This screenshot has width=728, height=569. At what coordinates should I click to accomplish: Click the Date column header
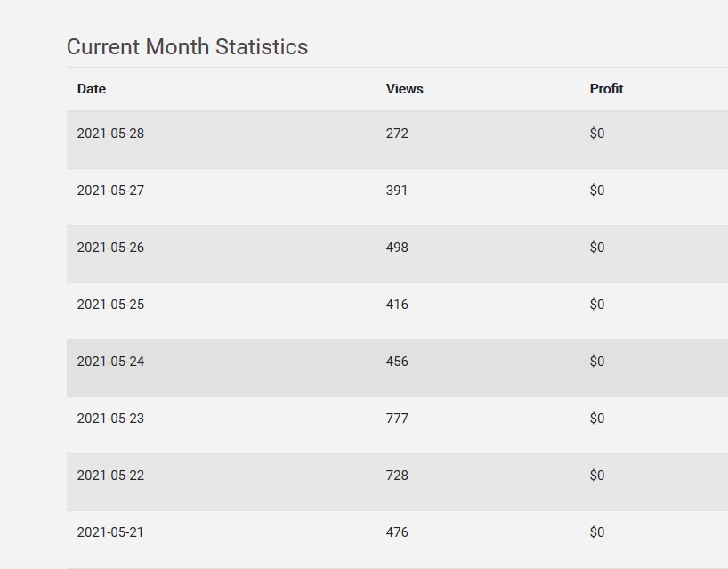[x=92, y=89]
